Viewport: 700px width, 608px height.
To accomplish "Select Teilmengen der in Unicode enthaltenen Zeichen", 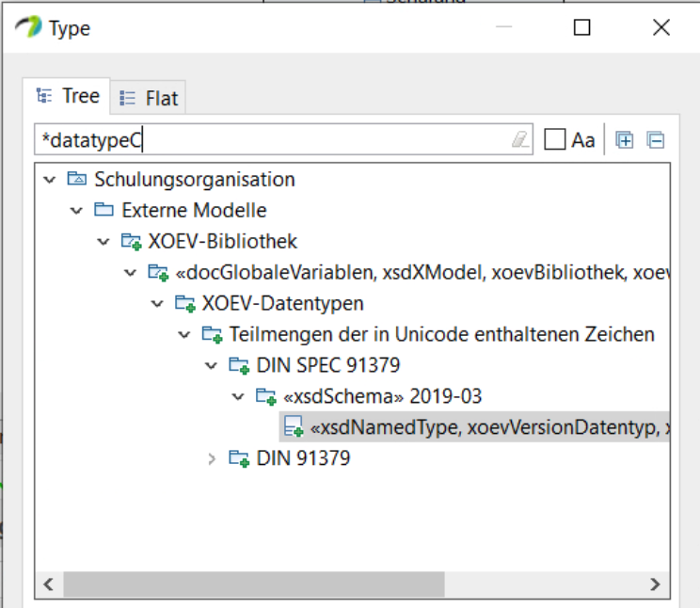I will (442, 334).
